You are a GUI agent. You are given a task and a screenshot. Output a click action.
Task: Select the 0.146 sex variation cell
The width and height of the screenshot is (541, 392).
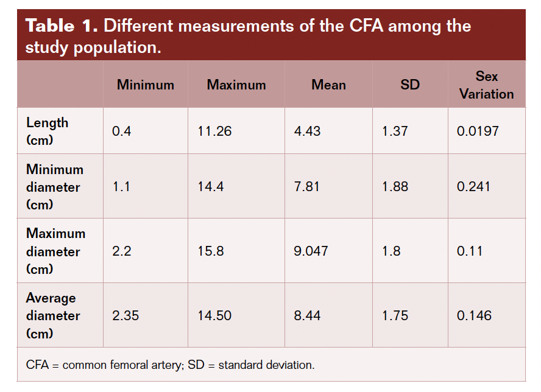point(474,315)
